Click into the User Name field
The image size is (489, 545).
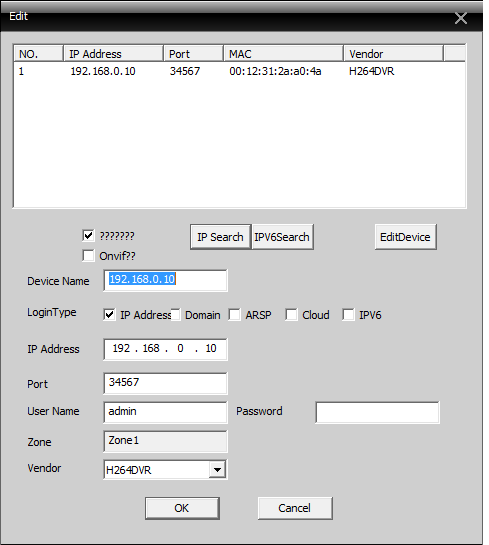tap(165, 413)
